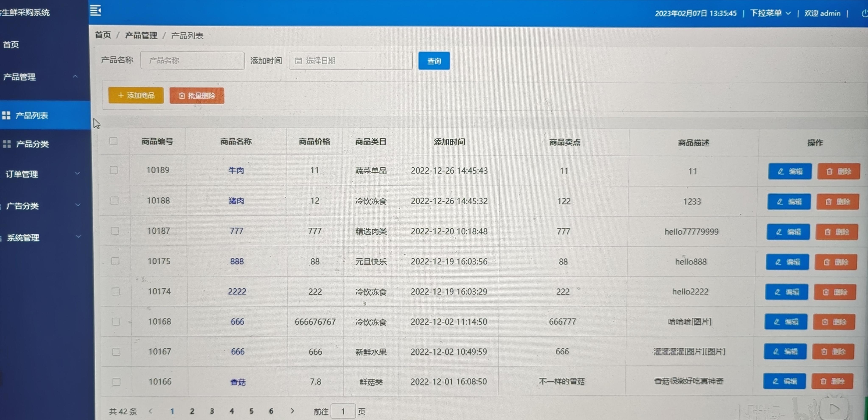Check the box for product 10187
The image size is (868, 420).
(115, 231)
